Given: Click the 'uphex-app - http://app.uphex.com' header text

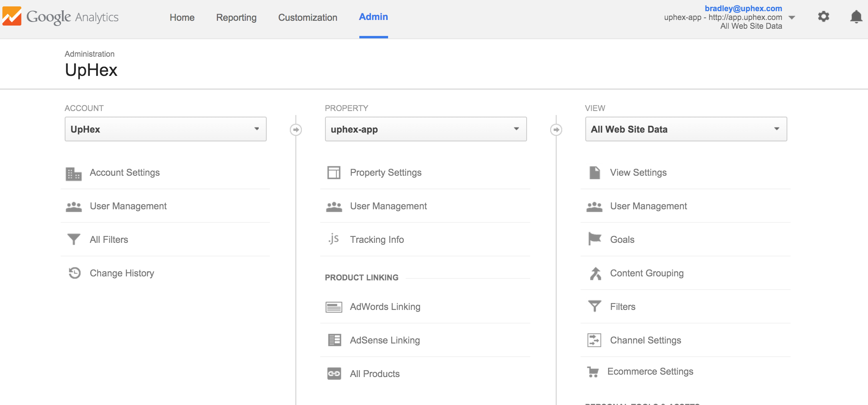Looking at the screenshot, I should 723,17.
